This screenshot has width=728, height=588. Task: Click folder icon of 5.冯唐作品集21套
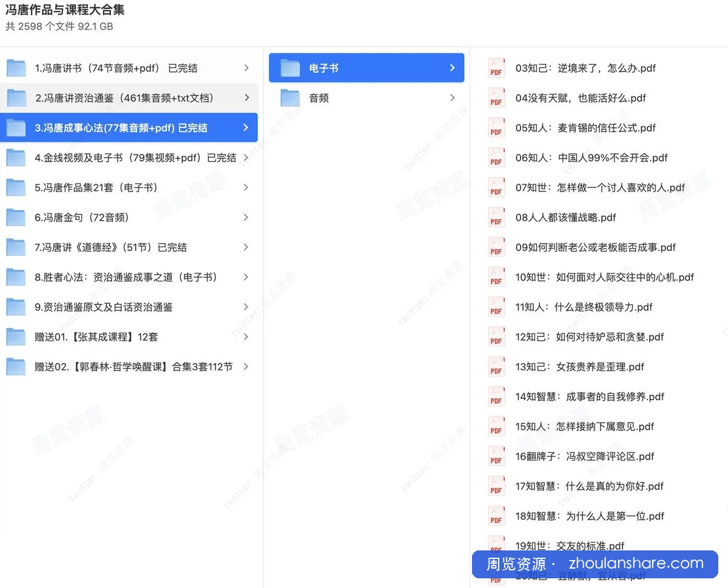point(16,187)
